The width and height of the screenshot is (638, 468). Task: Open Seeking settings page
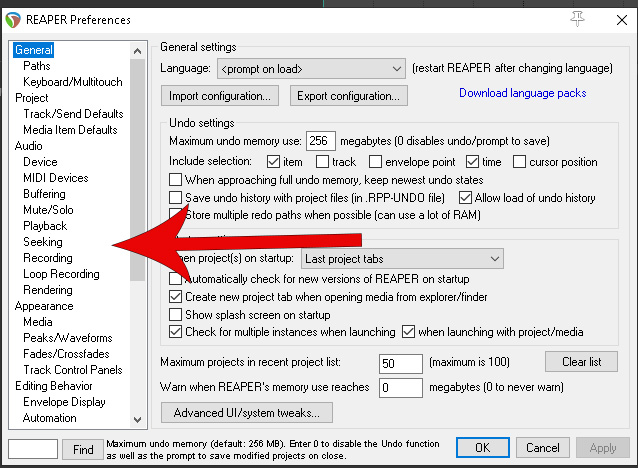click(43, 242)
